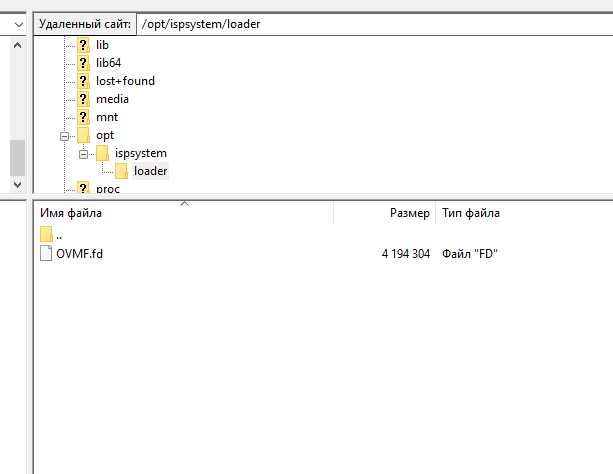Screen dimensions: 613x474
Task: Select the lib directory in remote tree
Action: pyautogui.click(x=102, y=45)
